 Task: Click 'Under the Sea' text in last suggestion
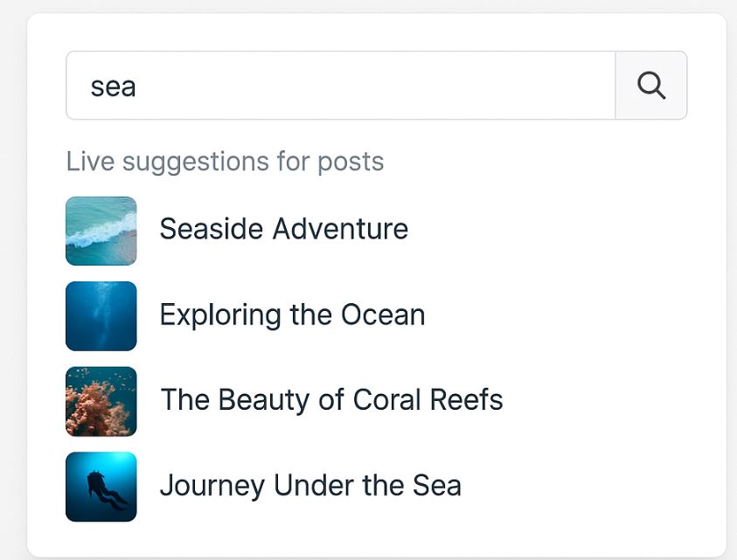[x=367, y=486]
